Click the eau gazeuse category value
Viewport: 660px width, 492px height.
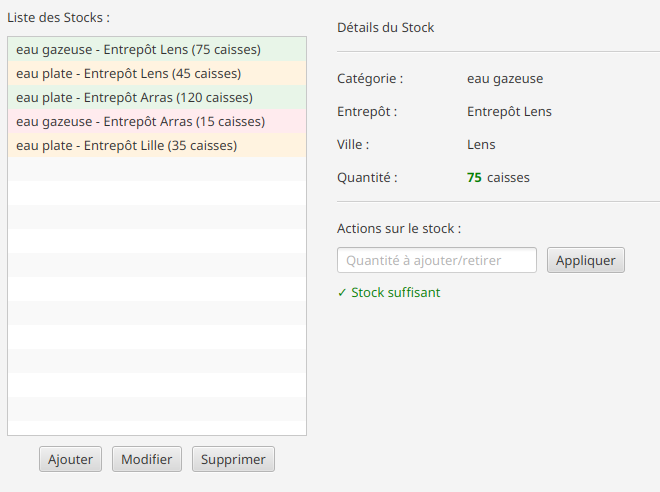coord(505,79)
